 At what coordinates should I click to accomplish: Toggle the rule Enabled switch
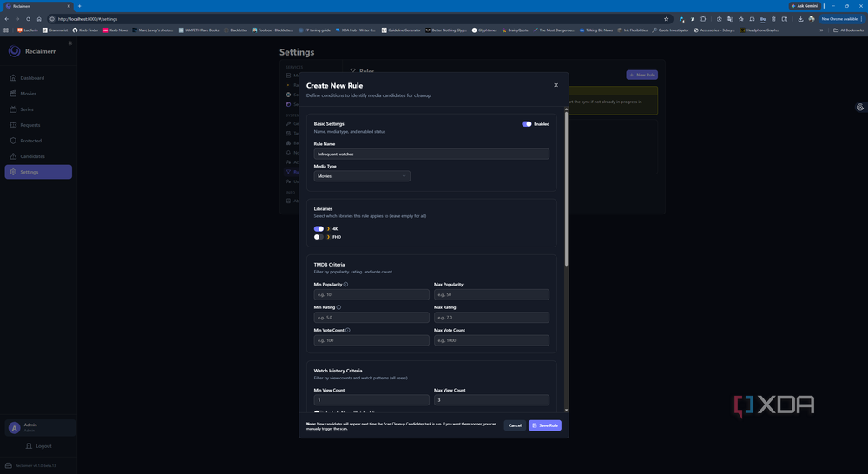[x=527, y=124]
